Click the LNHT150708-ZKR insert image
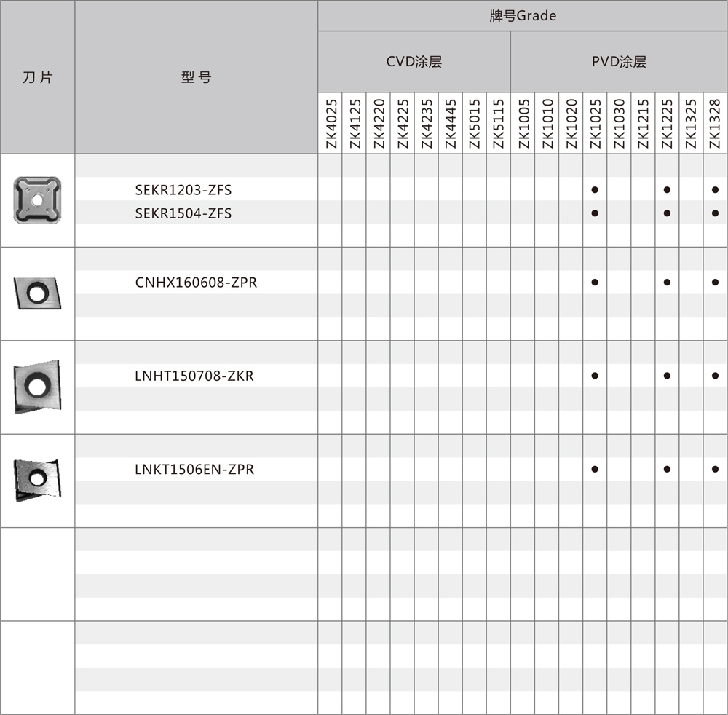 point(37,387)
